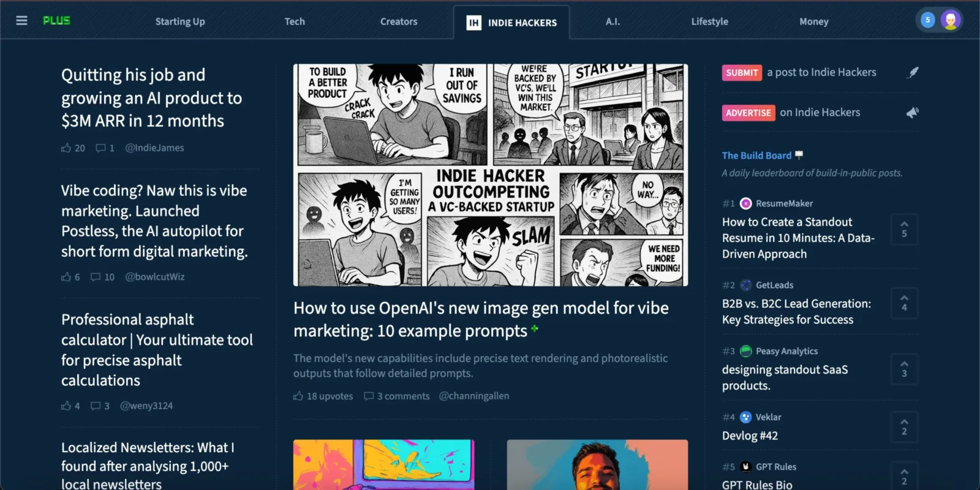980x490 pixels.
Task: Open the hamburger menu
Action: [21, 21]
